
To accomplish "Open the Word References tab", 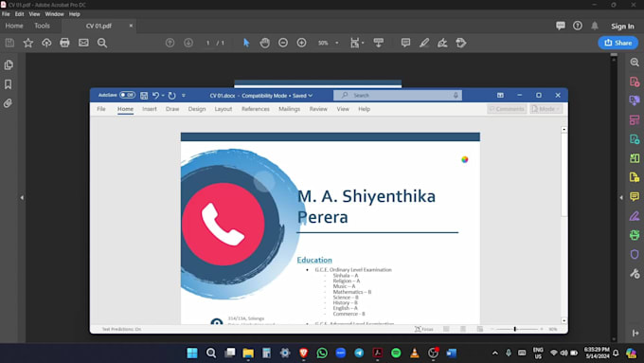I will click(x=256, y=109).
